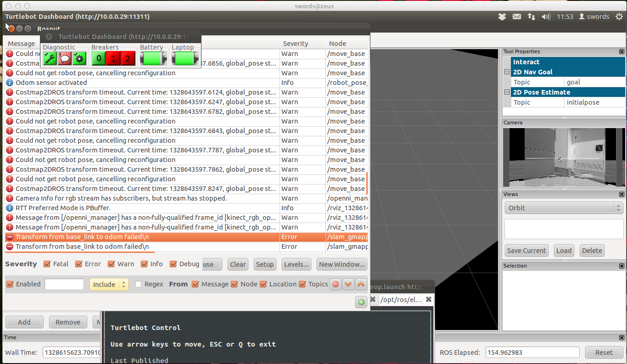
Task: Add a new filter with green plus icon
Action: pyautogui.click(x=361, y=302)
